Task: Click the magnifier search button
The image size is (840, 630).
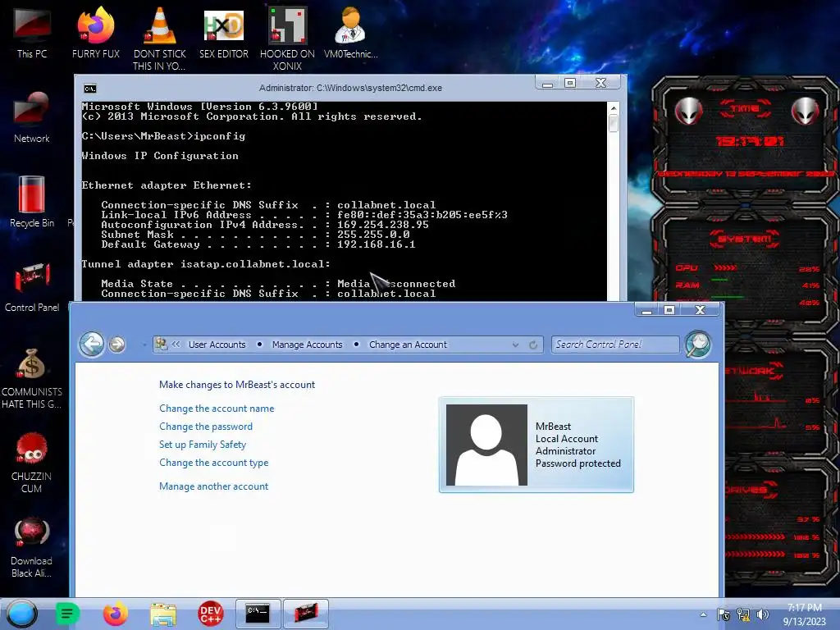Action: [698, 344]
